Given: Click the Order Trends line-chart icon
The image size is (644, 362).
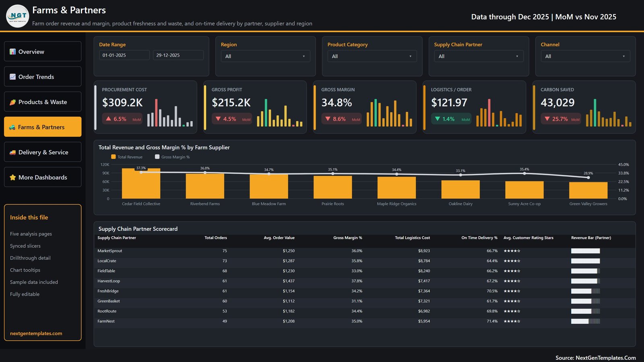Looking at the screenshot, I should point(13,77).
